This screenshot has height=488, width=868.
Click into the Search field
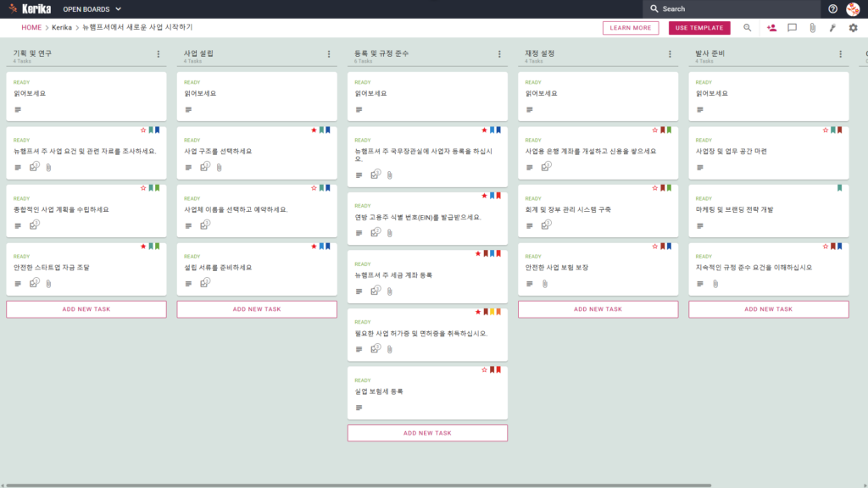[x=732, y=8]
